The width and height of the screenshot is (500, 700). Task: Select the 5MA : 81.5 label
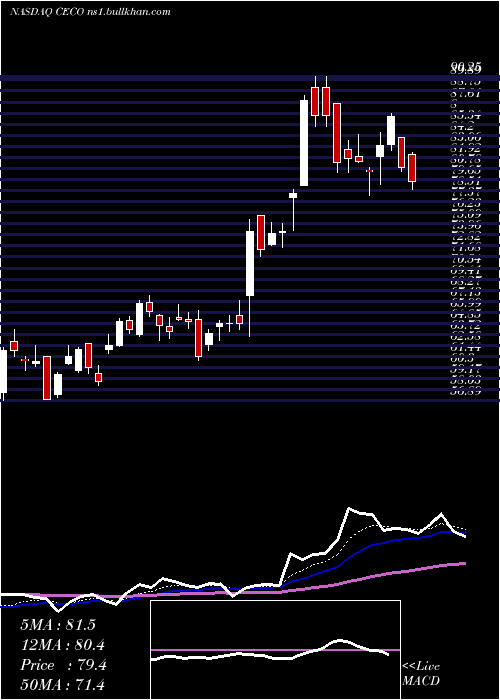click(x=58, y=625)
